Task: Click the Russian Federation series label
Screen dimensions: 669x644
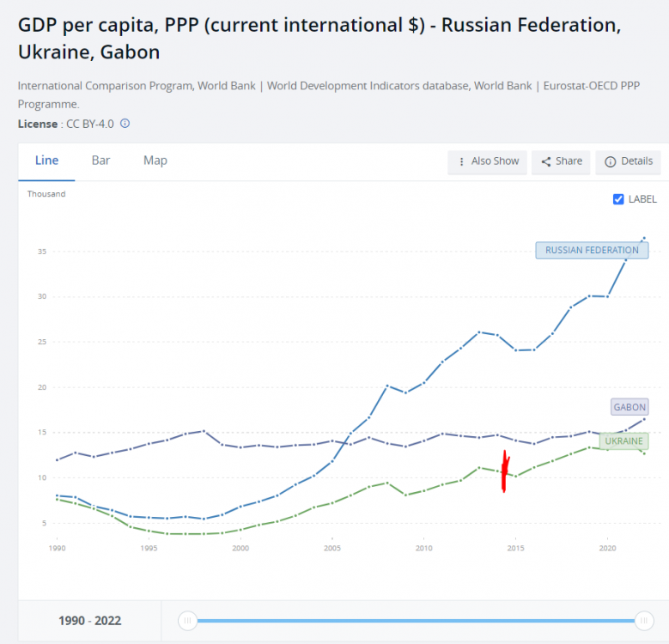Action: [592, 251]
